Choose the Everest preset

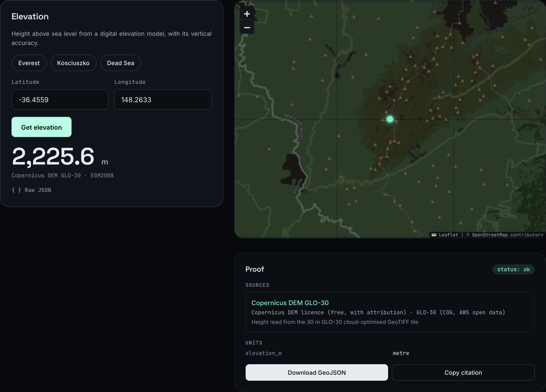coord(29,63)
